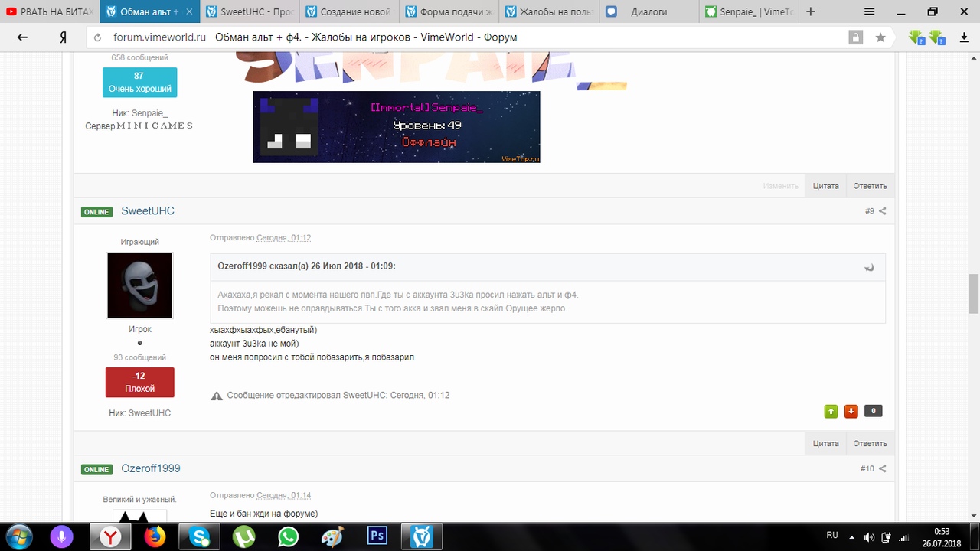Click the rating count '0' badge

pyautogui.click(x=873, y=411)
